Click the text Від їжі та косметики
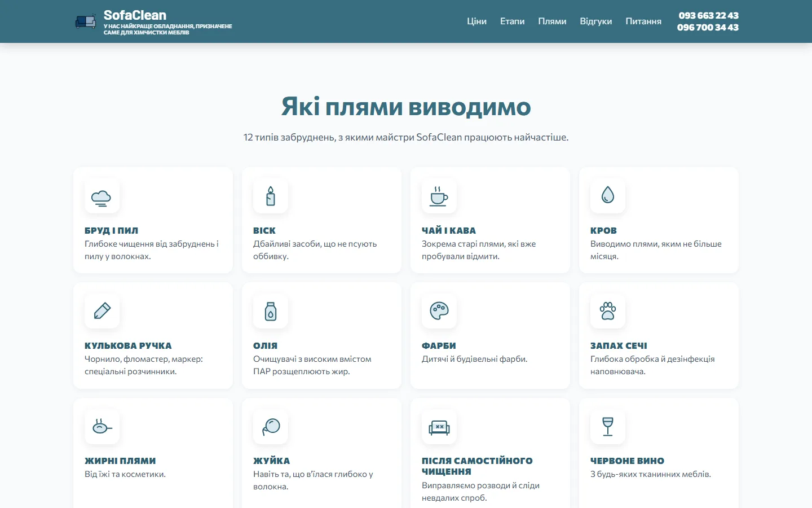Screen dimensions: 812x508 125,474
